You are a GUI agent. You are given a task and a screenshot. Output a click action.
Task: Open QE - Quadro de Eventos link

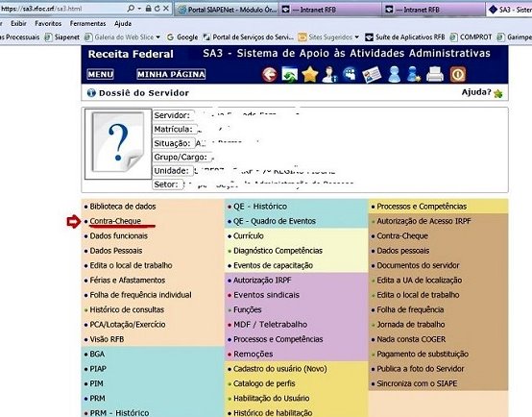pos(275,221)
